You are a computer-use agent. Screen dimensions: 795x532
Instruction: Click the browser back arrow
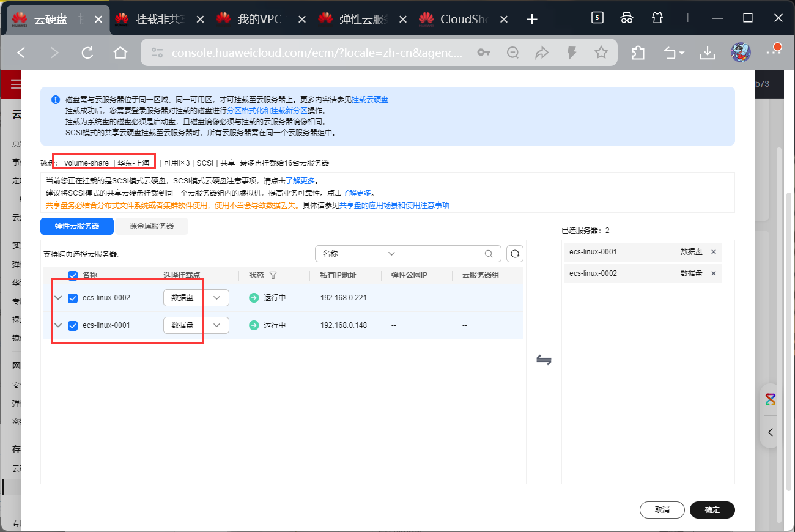[x=21, y=53]
